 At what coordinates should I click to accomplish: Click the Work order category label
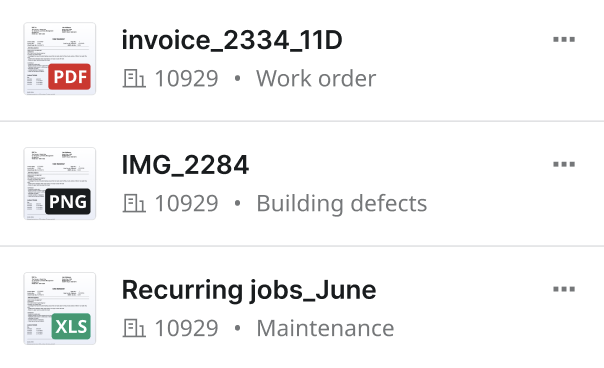pyautogui.click(x=316, y=79)
